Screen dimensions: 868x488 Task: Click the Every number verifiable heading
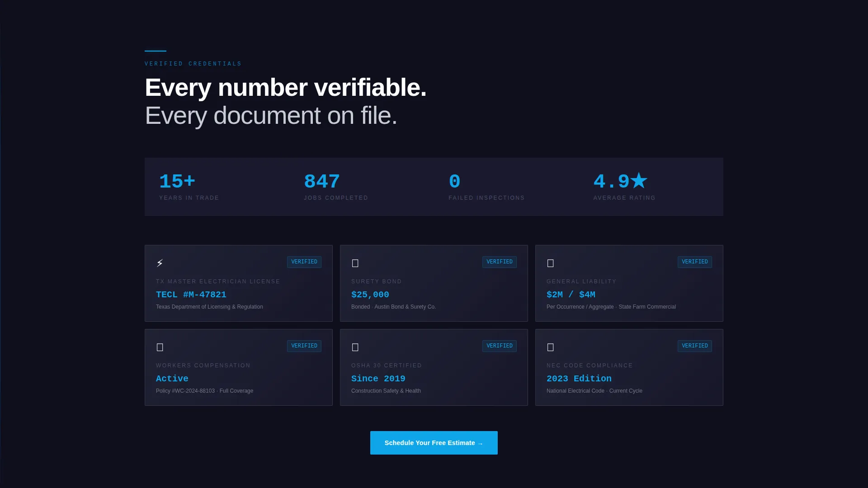286,87
